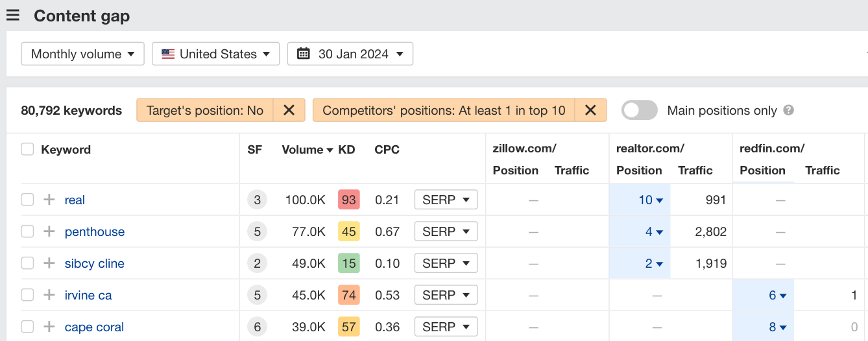The height and width of the screenshot is (341, 868).
Task: Open the 'cape coral' keyword link
Action: pos(94,327)
